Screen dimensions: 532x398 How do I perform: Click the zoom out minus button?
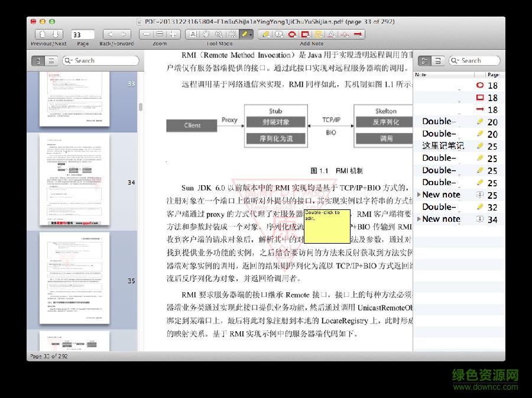(147, 34)
